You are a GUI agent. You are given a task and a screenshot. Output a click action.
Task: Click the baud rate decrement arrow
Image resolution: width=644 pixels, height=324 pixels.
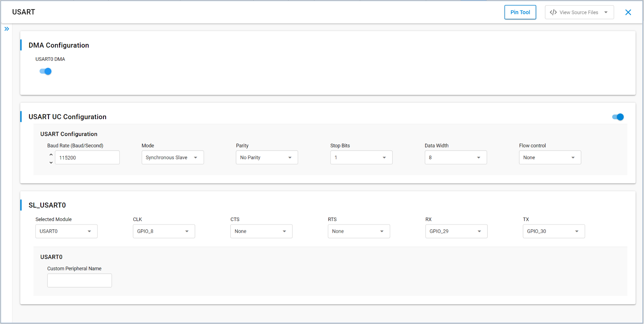(x=51, y=162)
